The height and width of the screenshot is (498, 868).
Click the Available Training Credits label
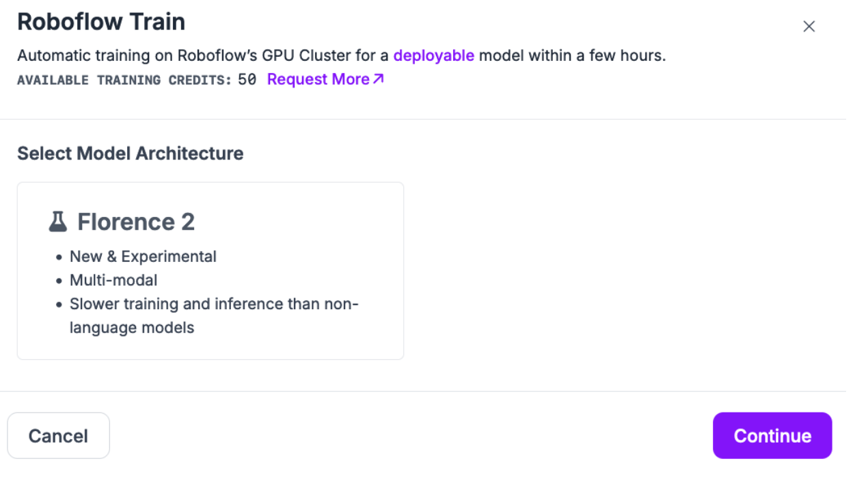[124, 80]
